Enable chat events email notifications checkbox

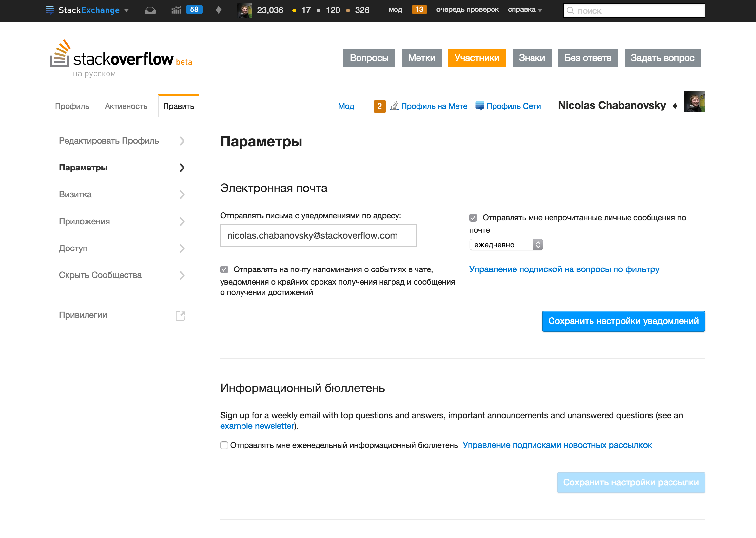tap(224, 269)
